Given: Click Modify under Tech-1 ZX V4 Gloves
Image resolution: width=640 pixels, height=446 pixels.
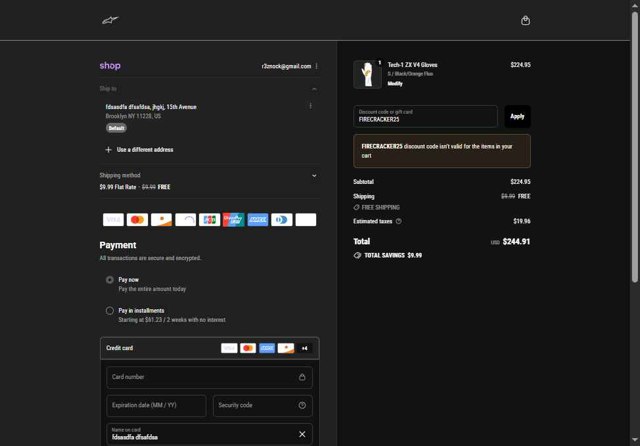Looking at the screenshot, I should [395, 84].
